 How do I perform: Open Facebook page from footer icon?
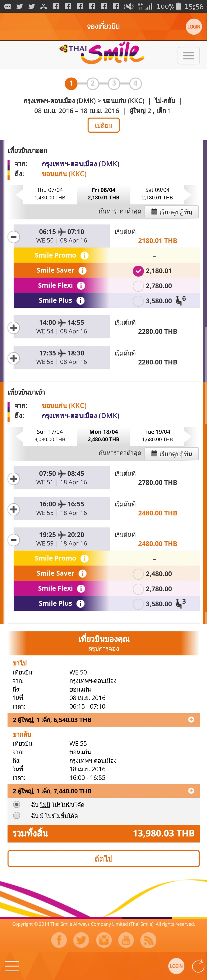(59, 940)
